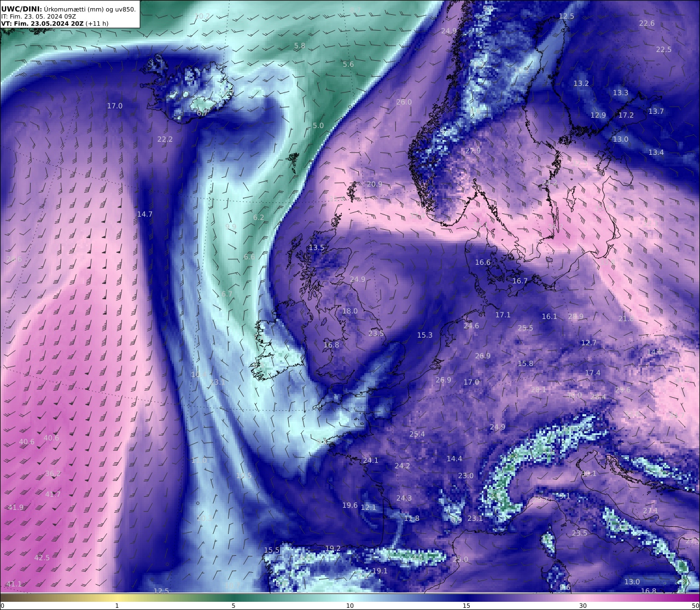Screen dimensions: 700x610
Task: Click the value label 25.4 over France
Action: coord(417,434)
